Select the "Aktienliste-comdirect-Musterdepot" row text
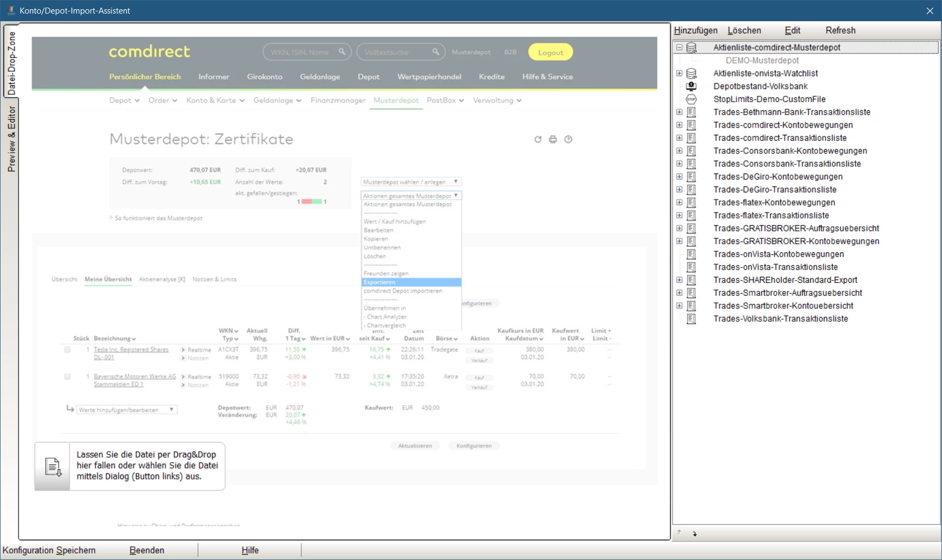This screenshot has width=942, height=560. (777, 48)
